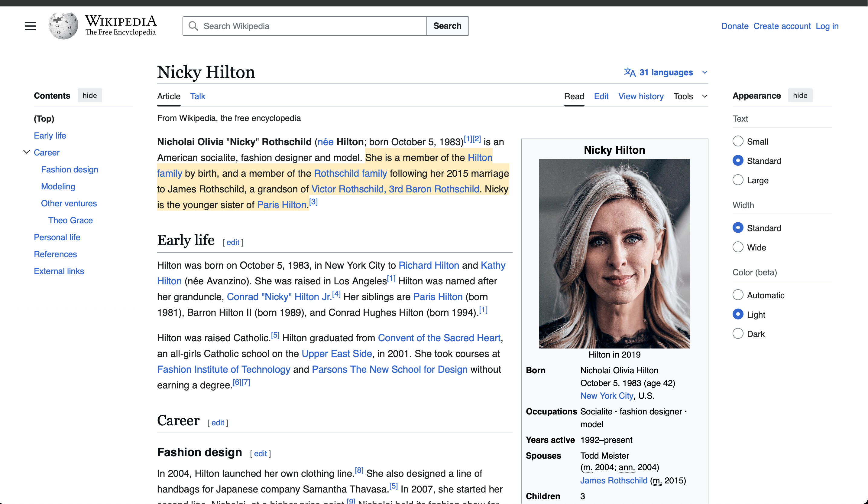Switch to the Talk tab
Screen dimensions: 868x504
(x=197, y=96)
